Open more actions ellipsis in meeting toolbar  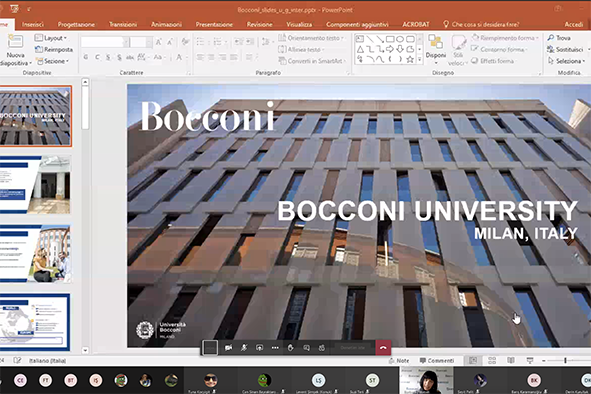tap(275, 347)
